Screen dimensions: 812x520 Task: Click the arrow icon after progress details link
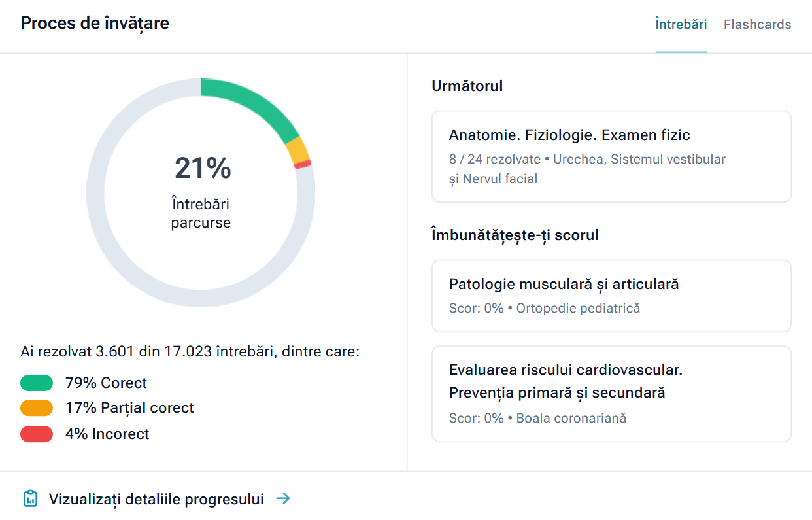coord(284,498)
